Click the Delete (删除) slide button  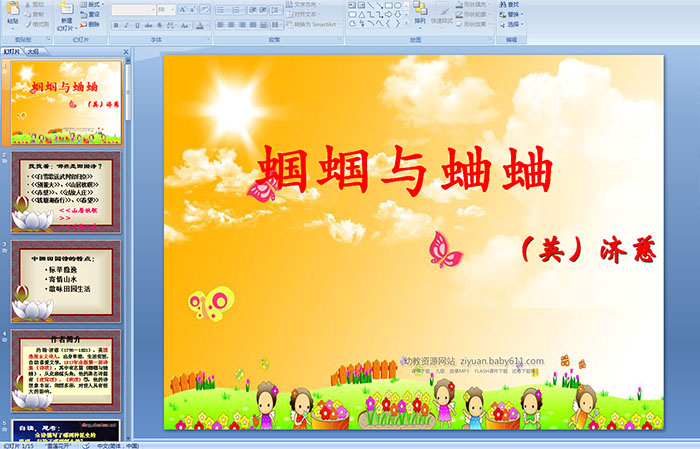tap(90, 24)
